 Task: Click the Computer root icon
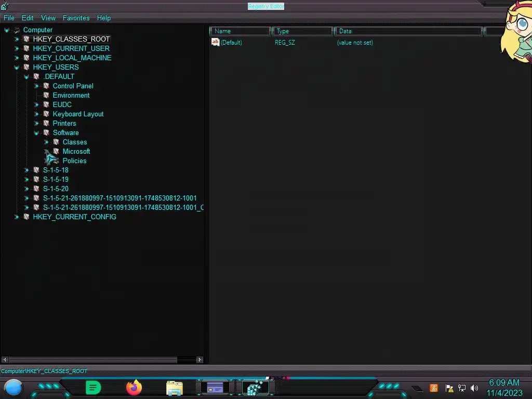coord(17,30)
